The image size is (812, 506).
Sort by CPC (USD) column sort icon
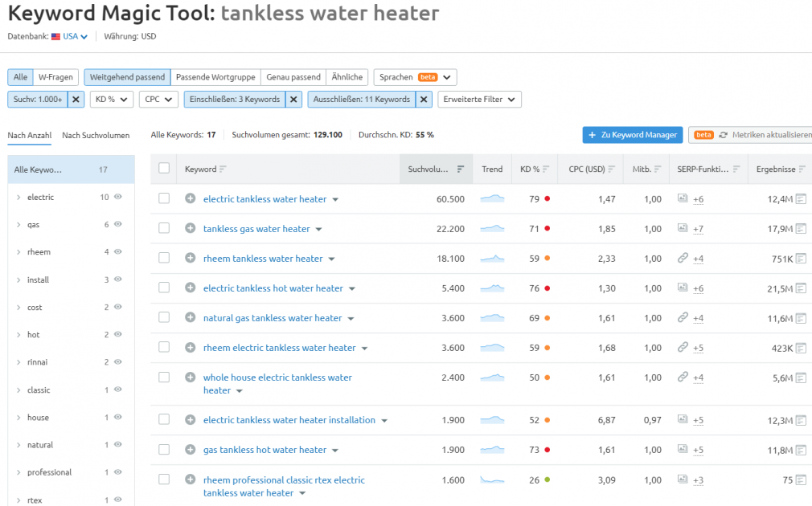[x=611, y=169]
